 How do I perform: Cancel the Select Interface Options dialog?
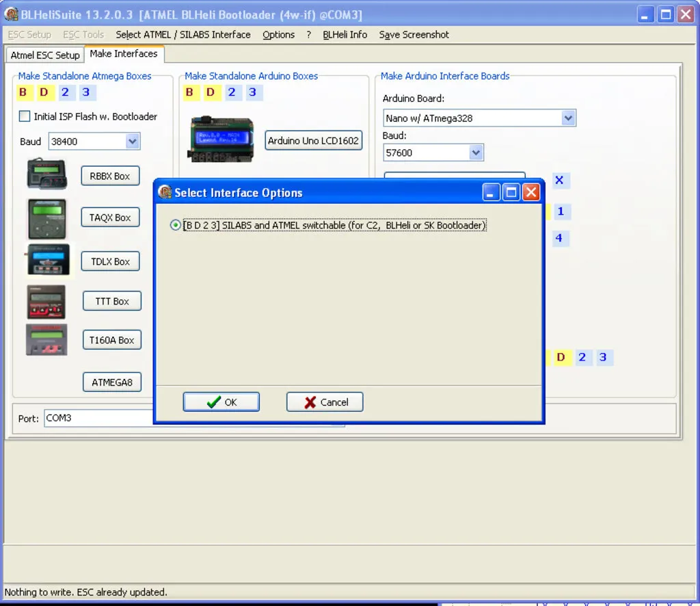tap(325, 402)
